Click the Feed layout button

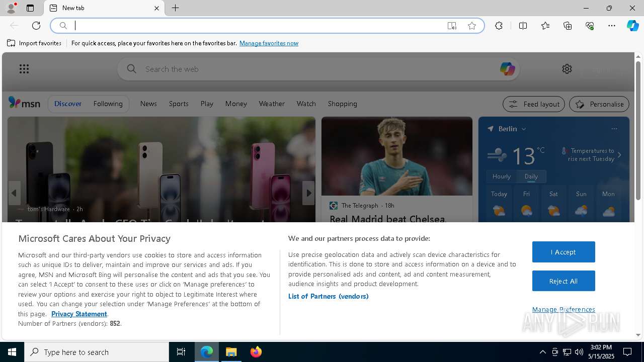coord(534,104)
